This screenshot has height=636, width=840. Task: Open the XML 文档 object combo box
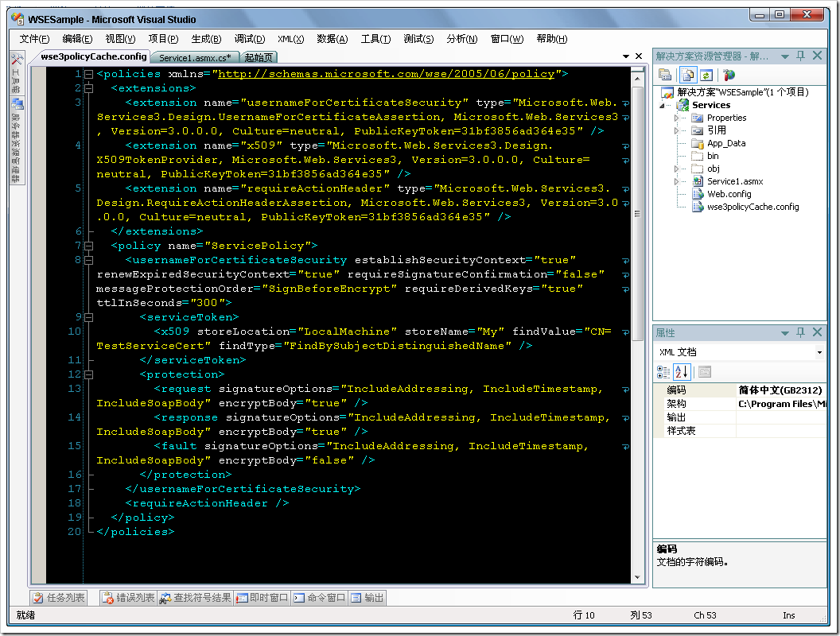point(740,351)
